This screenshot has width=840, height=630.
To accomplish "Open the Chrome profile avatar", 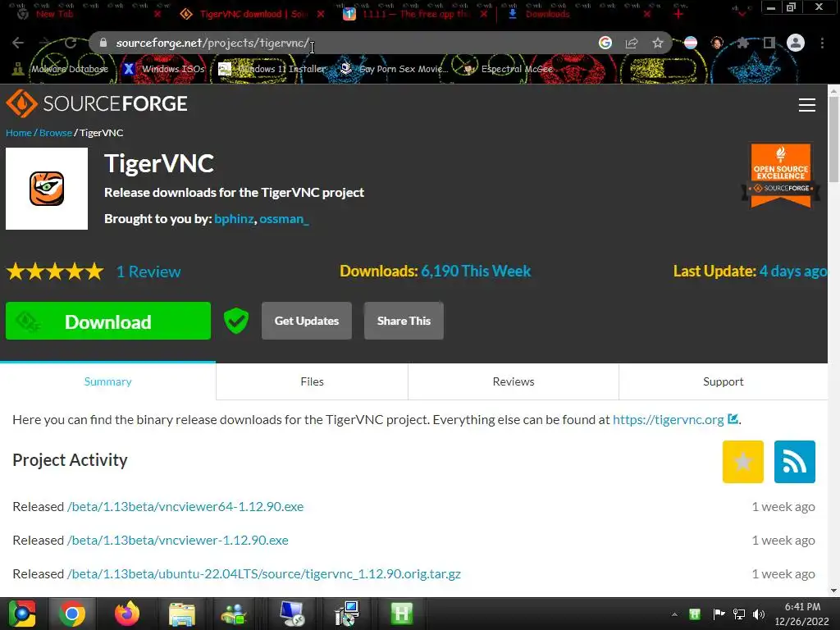I will (x=796, y=43).
